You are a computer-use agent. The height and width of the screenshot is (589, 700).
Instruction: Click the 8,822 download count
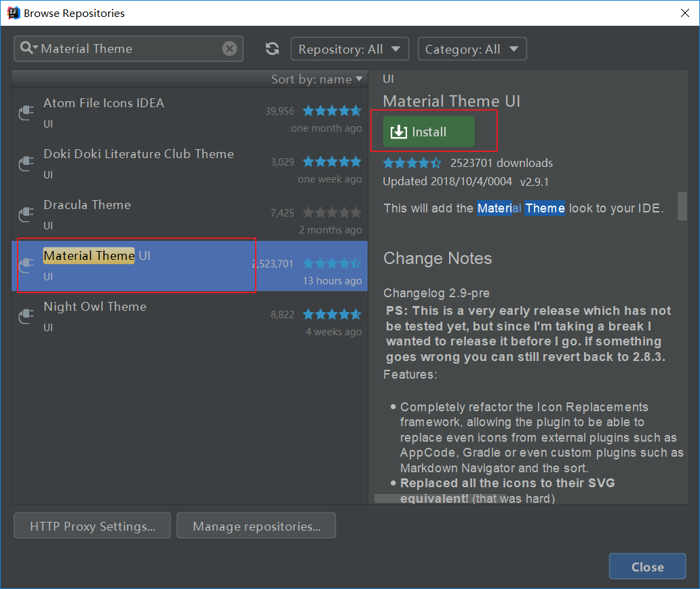click(x=283, y=315)
